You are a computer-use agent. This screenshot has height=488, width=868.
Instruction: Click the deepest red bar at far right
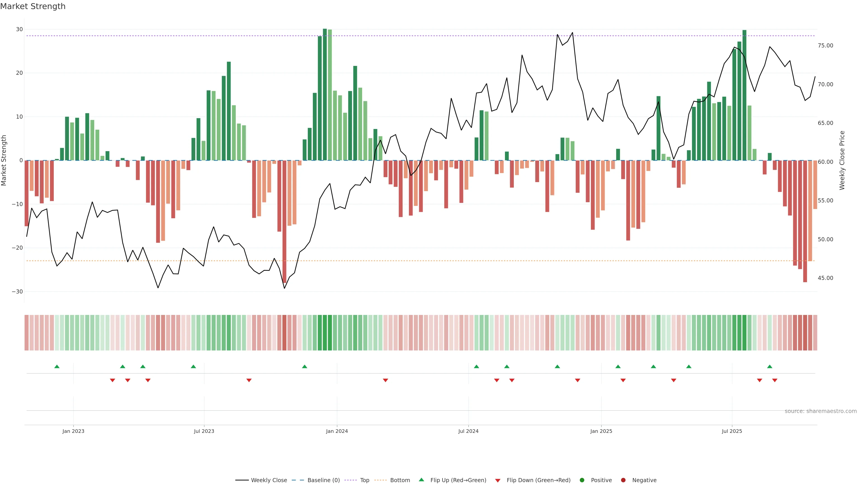click(805, 221)
